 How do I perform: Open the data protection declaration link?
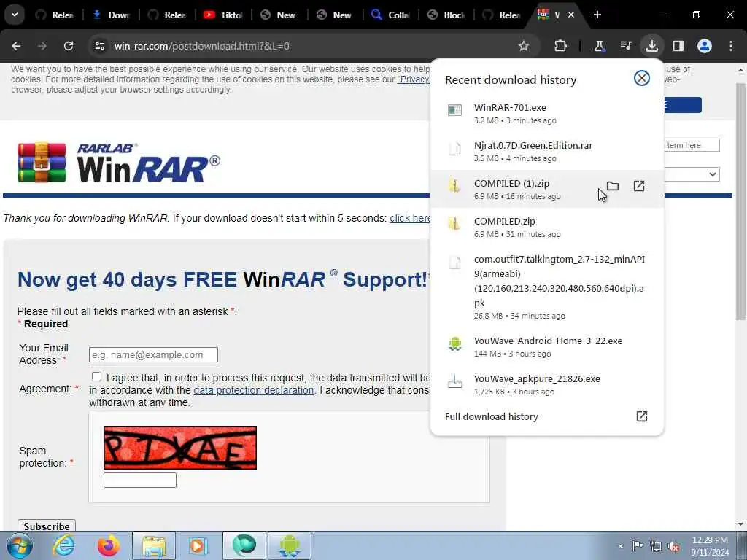tap(253, 390)
